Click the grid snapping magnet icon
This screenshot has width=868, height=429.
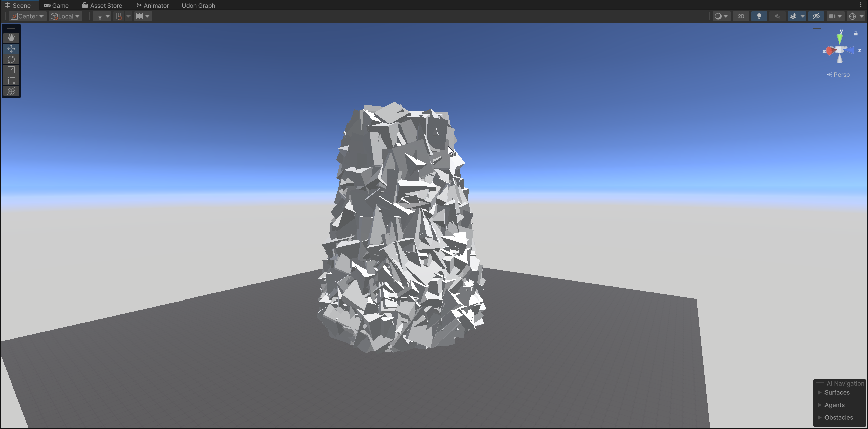click(x=119, y=16)
